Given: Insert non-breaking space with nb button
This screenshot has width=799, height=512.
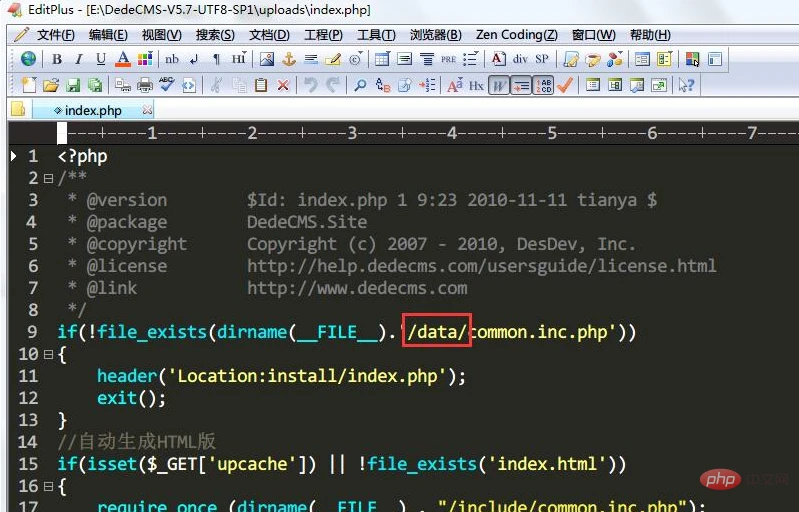Looking at the screenshot, I should [x=172, y=59].
